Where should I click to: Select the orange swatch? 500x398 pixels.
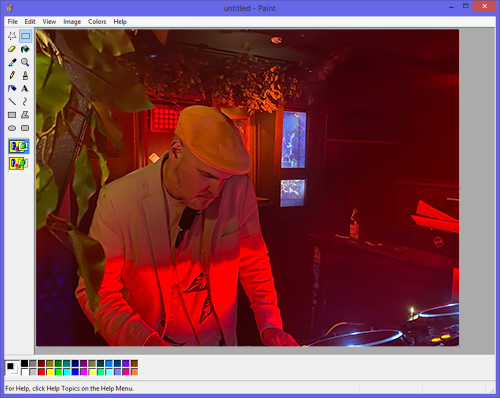click(134, 372)
